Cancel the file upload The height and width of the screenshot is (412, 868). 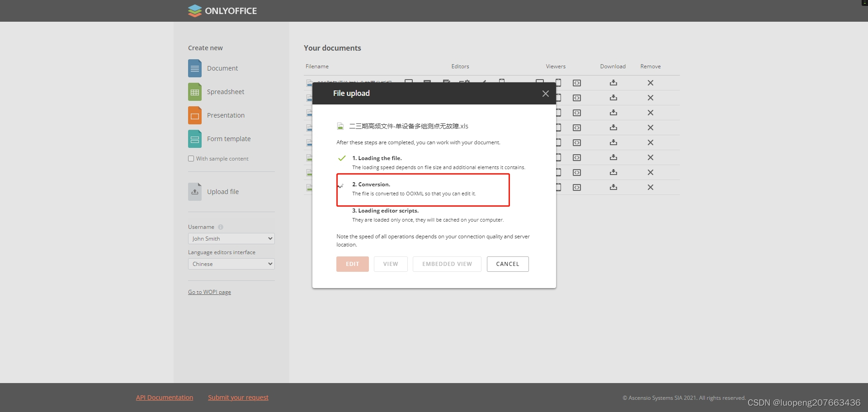pos(508,264)
